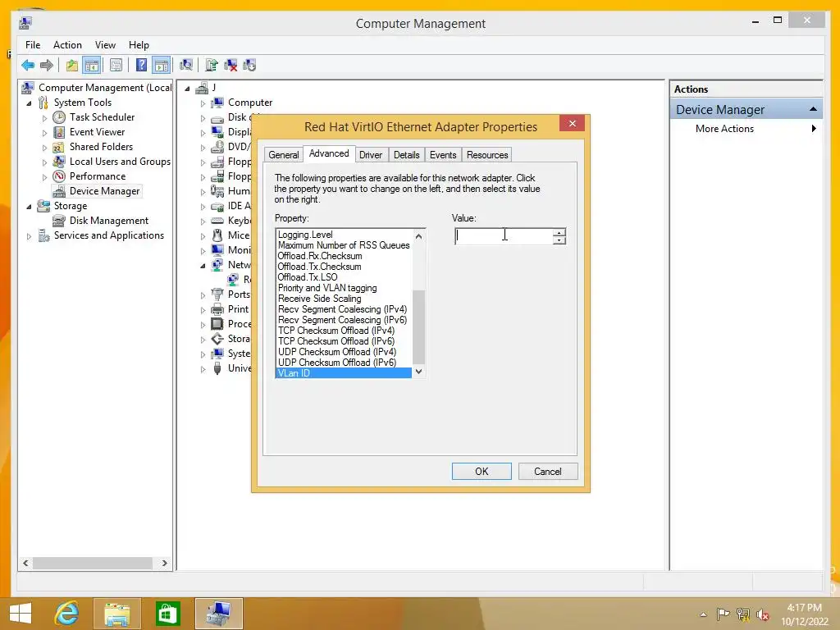Click the Forward arrow toolbar icon
840x630 pixels.
[47, 66]
